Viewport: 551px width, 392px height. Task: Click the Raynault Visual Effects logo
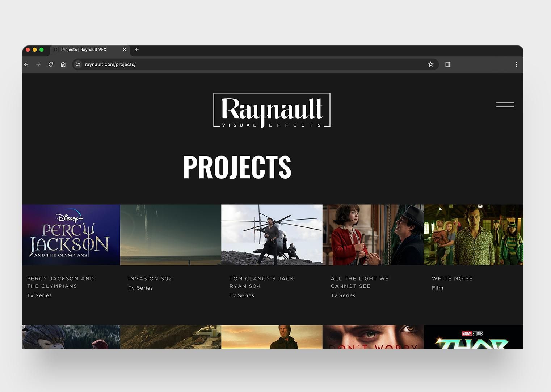[272, 110]
